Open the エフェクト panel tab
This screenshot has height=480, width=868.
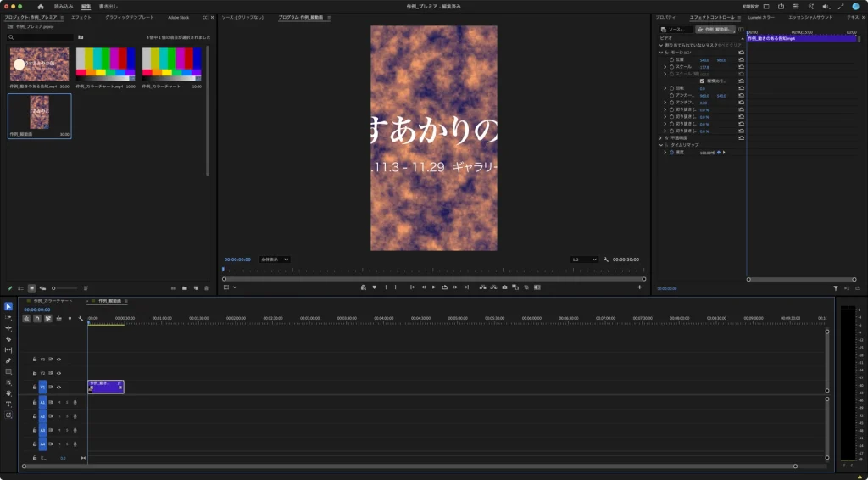(81, 17)
